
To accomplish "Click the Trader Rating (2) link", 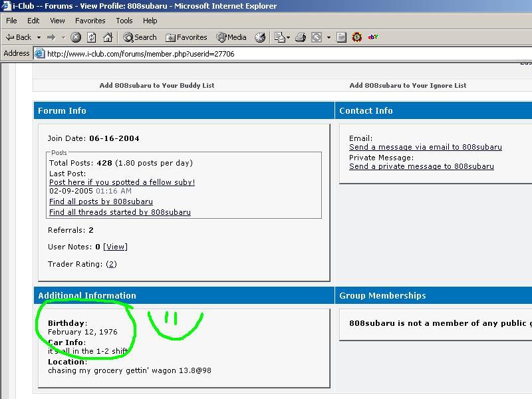I will click(x=111, y=264).
